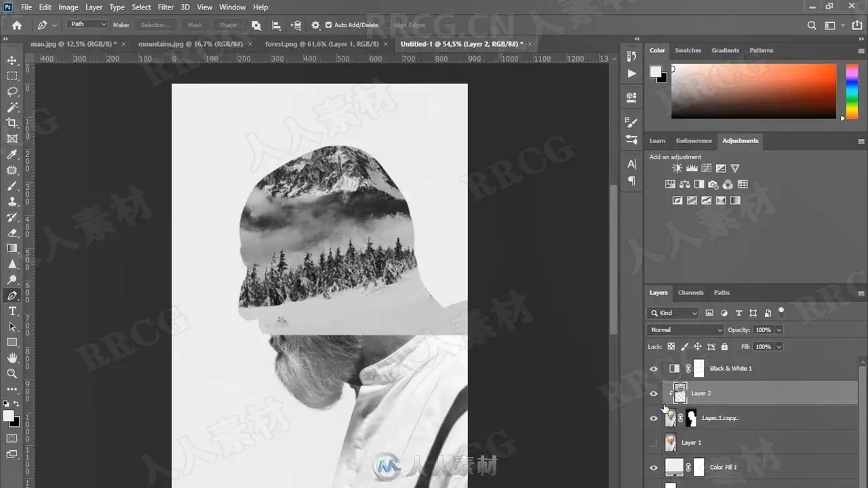Open the pen mode Path dropdown
This screenshot has height=488, width=868.
pyautogui.click(x=88, y=24)
